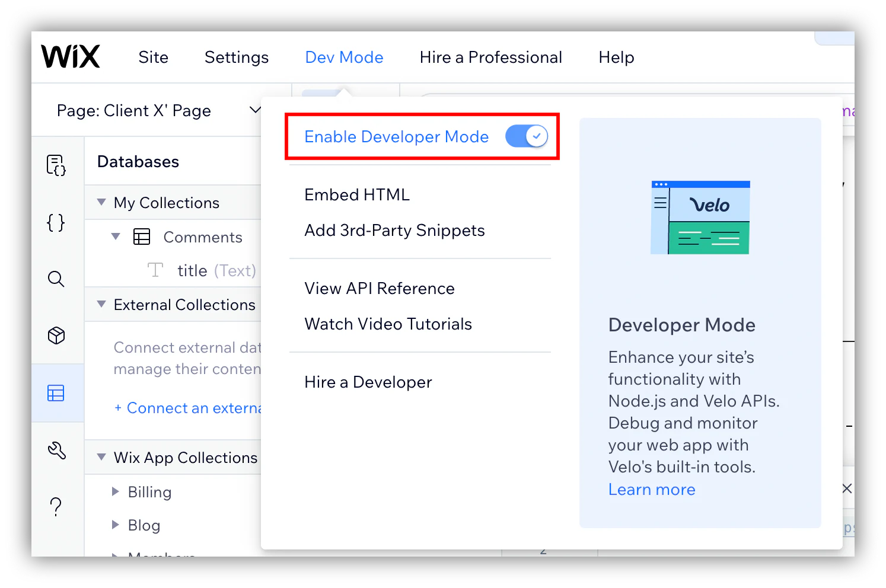The width and height of the screenshot is (886, 588).
Task: Open the Page Code sidebar icon
Action: coord(56,165)
